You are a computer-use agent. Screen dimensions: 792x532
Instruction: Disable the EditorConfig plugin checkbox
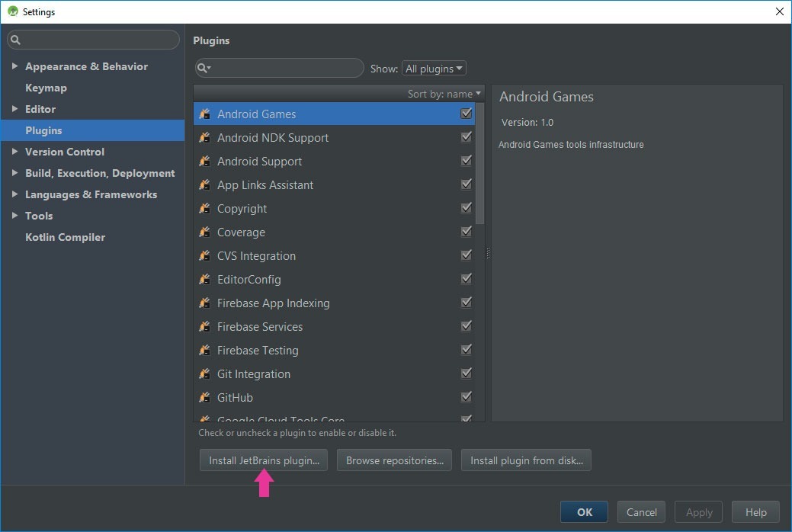click(467, 278)
